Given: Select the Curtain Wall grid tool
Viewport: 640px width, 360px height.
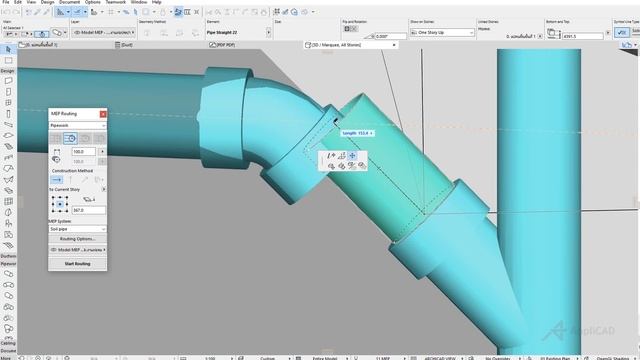Looking at the screenshot, I should (x=8, y=201).
